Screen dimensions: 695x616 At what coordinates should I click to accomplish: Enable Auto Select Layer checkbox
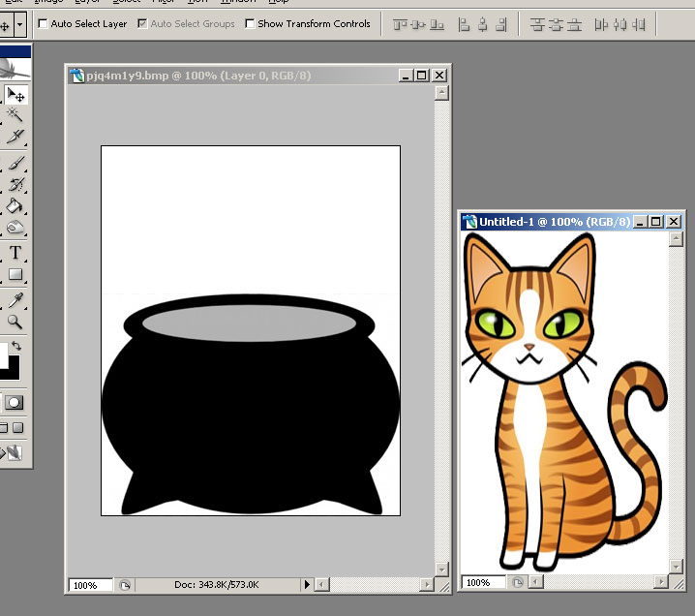point(43,23)
